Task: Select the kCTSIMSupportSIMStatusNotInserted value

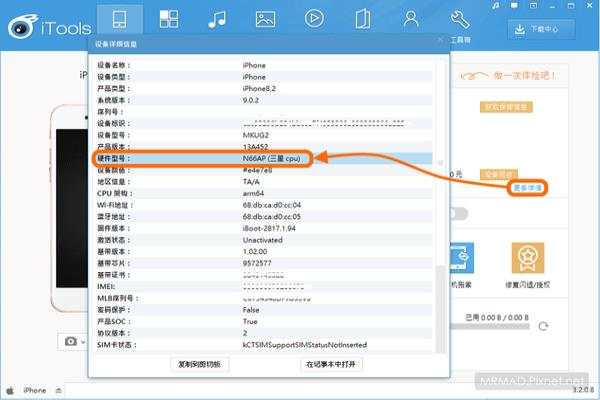Action: pos(305,345)
